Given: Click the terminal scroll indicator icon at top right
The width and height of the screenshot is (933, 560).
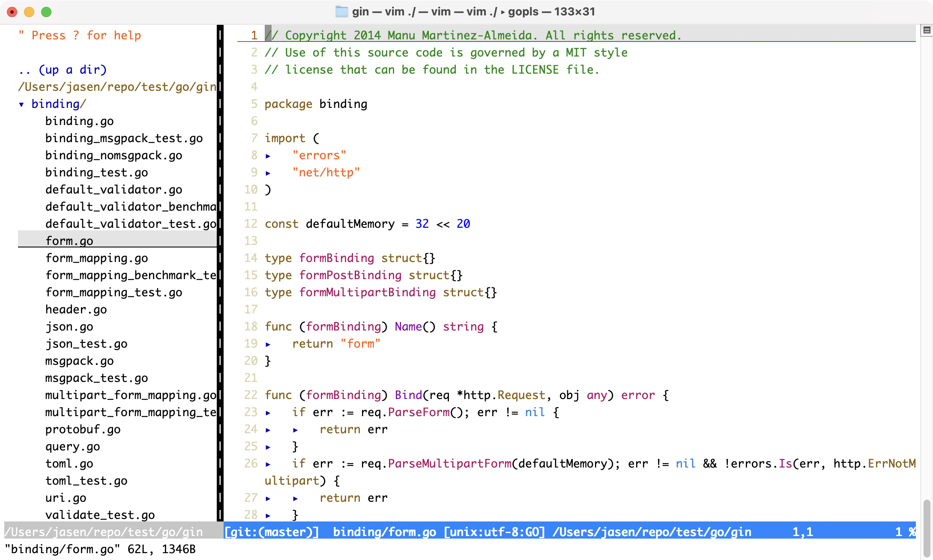Looking at the screenshot, I should click(x=927, y=30).
